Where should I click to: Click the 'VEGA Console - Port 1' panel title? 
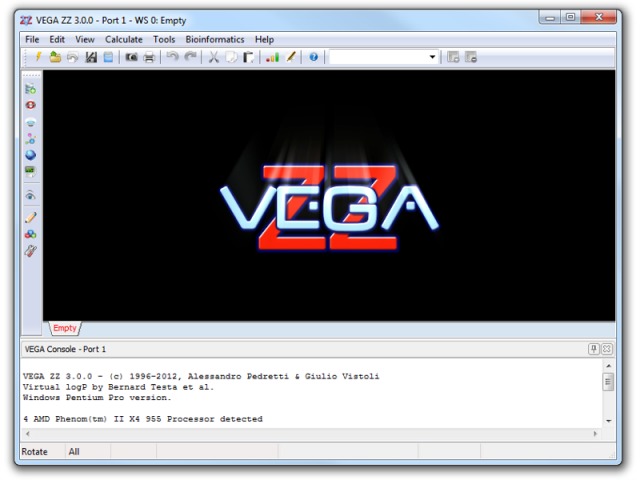pos(65,349)
